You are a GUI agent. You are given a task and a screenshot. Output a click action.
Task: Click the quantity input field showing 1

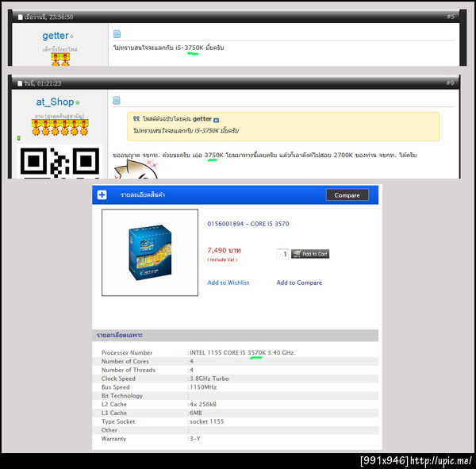point(282,254)
